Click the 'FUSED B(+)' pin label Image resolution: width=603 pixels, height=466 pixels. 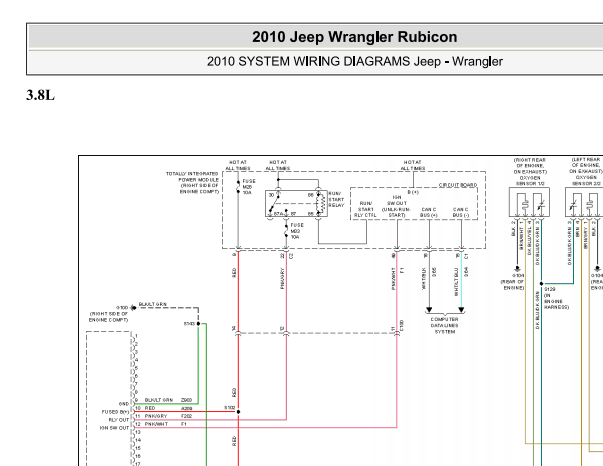pos(115,412)
